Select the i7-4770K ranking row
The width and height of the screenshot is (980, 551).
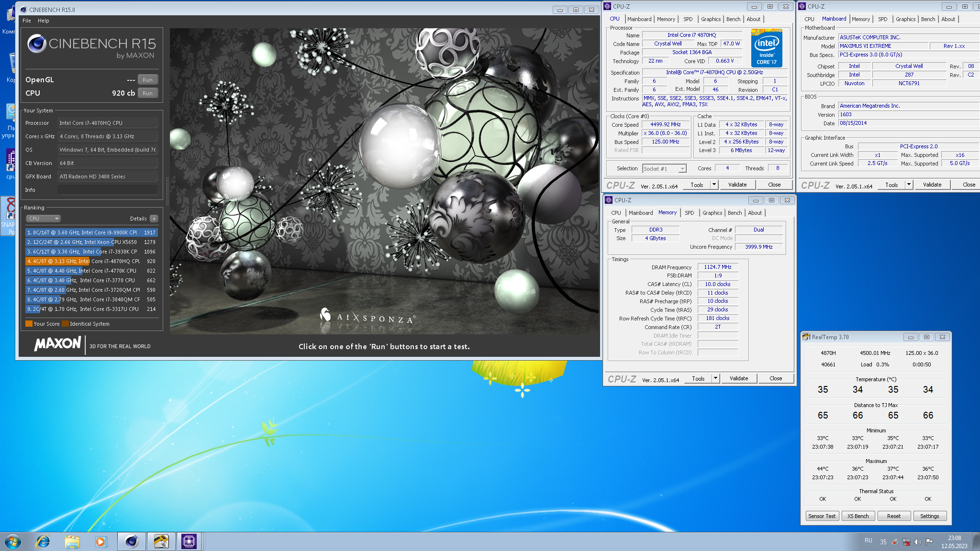click(x=91, y=271)
